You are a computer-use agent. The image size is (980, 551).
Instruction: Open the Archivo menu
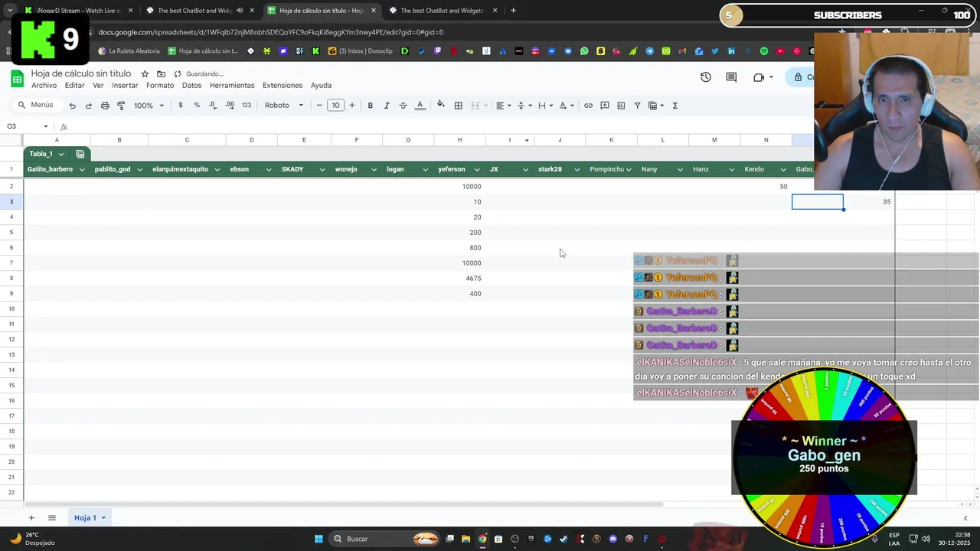tap(44, 86)
